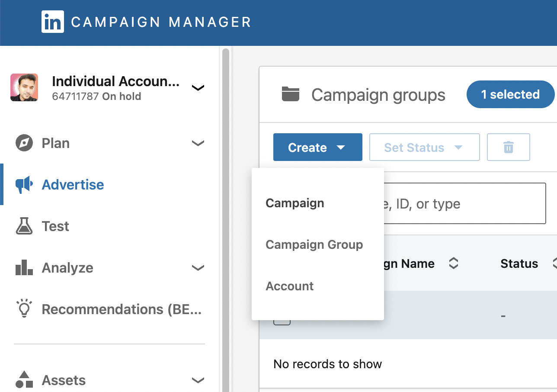
Task: Click the Recommendations lightbulb icon
Action: tap(24, 308)
